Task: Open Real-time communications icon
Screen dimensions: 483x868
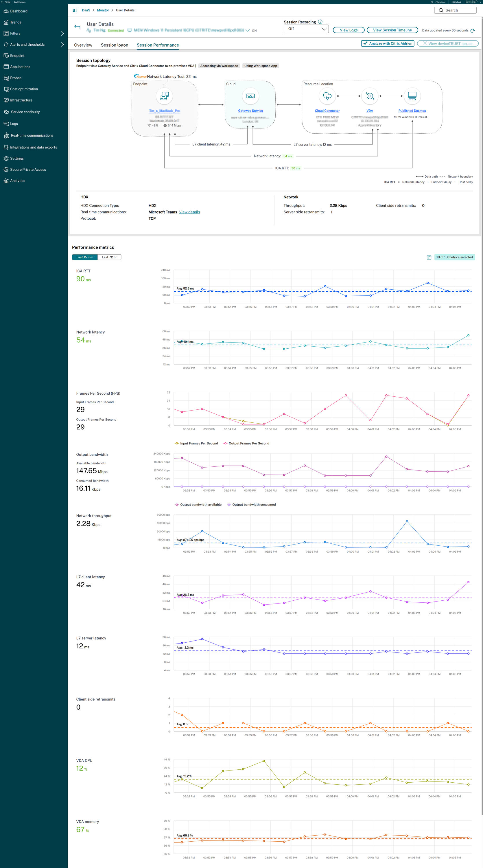Action: click(x=6, y=135)
